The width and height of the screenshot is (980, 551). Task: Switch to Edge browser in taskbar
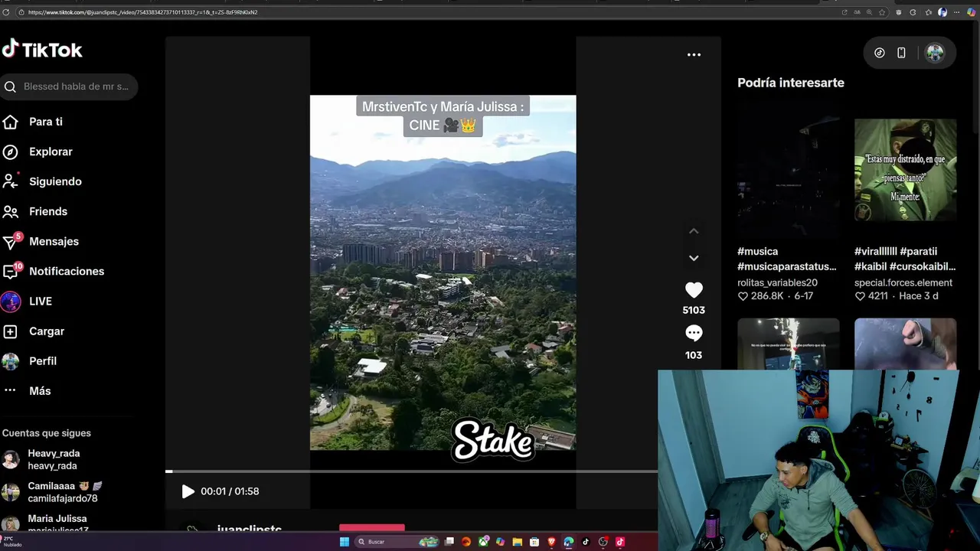568,542
